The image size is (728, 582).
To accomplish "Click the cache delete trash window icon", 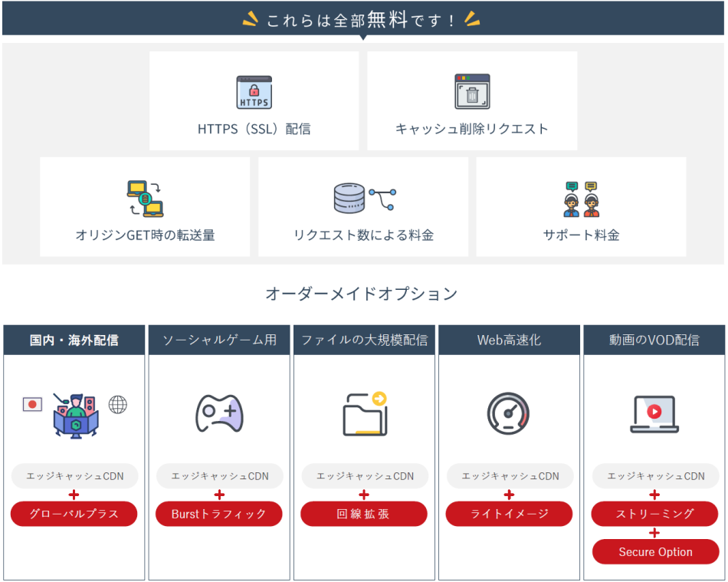I will point(472,91).
